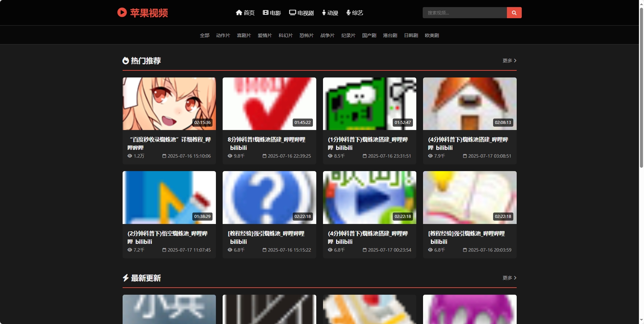Open the 欧美剧 category
Image resolution: width=644 pixels, height=324 pixels.
[432, 35]
